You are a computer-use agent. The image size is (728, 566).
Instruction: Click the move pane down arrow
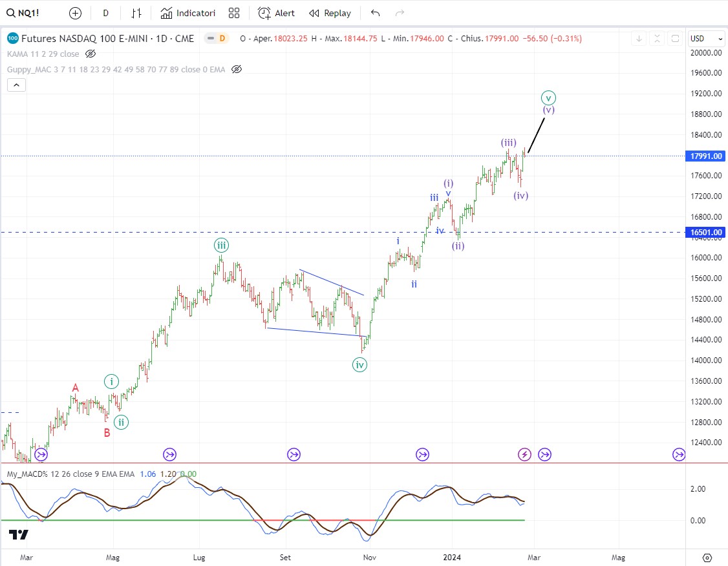point(639,38)
